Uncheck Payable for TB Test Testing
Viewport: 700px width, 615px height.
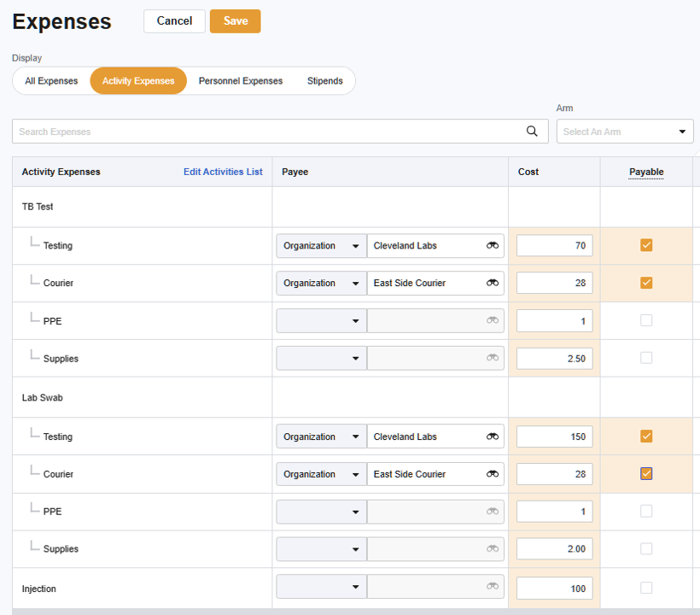pos(646,246)
